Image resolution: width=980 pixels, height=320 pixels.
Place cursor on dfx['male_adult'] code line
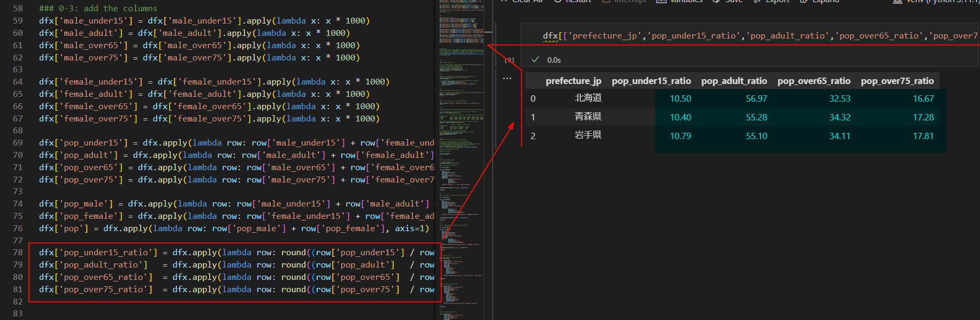coord(194,33)
